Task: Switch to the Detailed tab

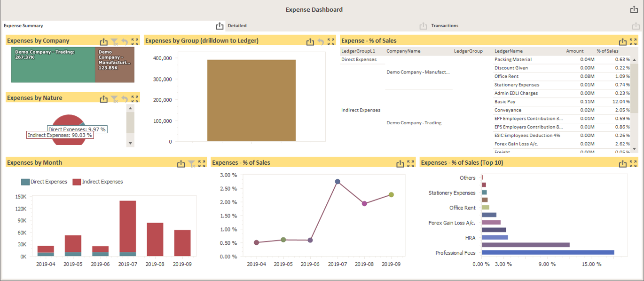Action: click(237, 25)
